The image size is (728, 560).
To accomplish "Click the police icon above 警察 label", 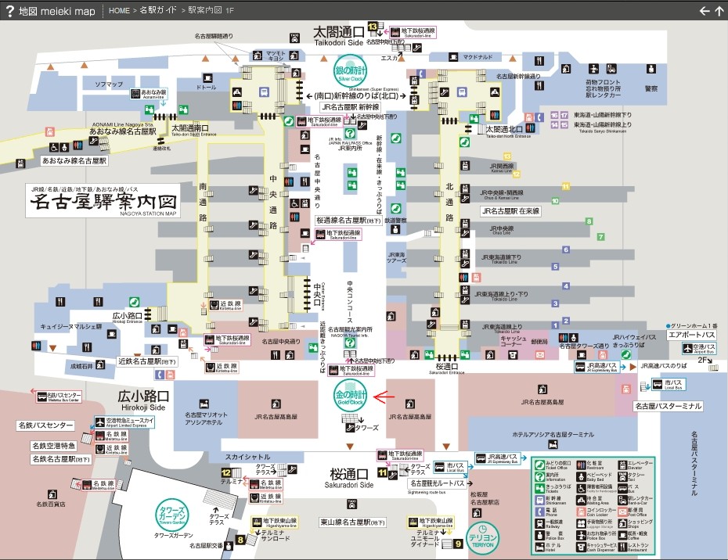I will click(x=651, y=69).
